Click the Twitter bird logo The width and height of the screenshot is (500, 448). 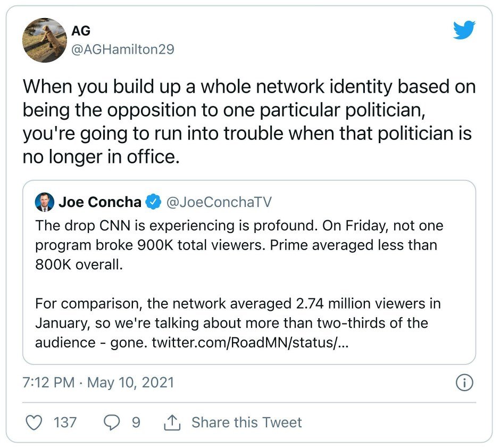[464, 30]
